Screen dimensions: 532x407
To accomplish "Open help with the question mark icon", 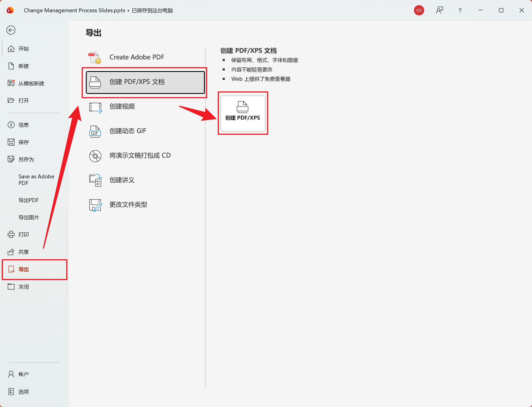I will (x=460, y=10).
